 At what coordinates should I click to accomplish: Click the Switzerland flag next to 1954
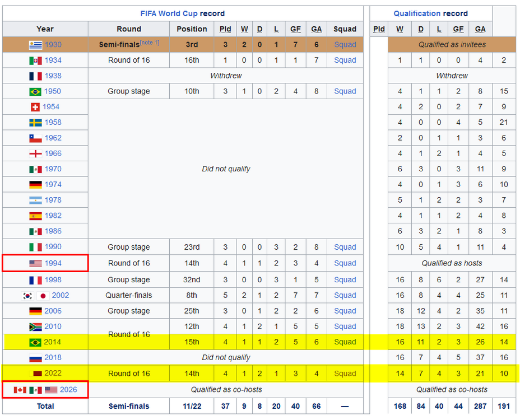[x=35, y=107]
